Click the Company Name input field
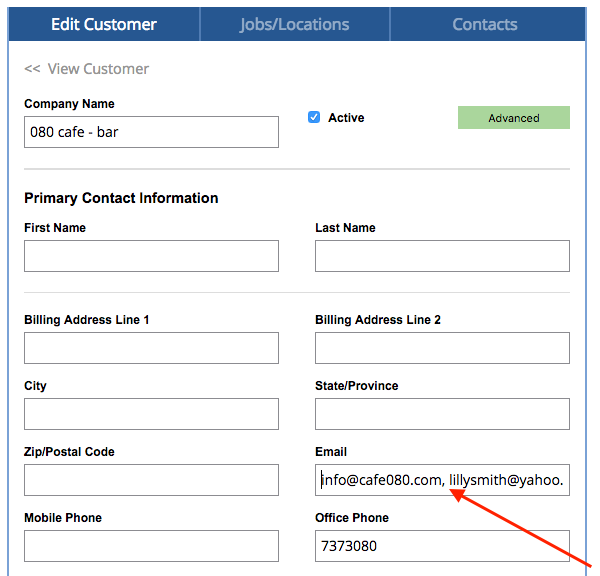The height and width of the screenshot is (576, 600). tap(151, 132)
